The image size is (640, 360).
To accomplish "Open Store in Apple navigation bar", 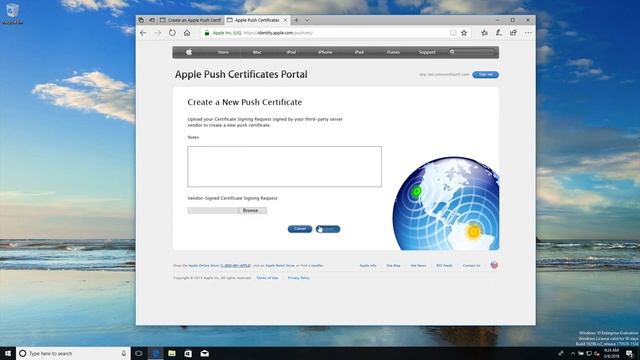I will point(223,52).
